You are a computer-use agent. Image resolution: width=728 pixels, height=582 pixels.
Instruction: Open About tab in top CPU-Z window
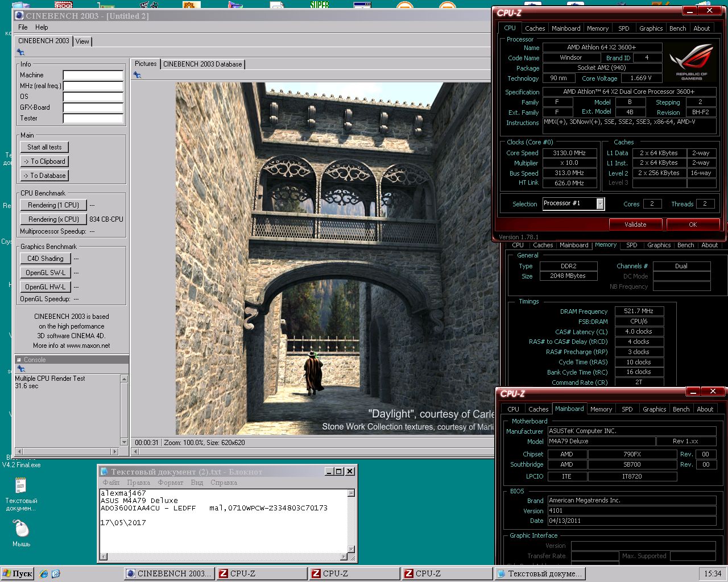701,28
